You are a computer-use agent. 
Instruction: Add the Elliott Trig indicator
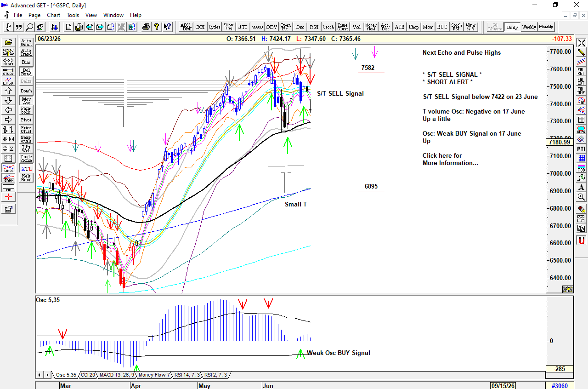tap(228, 27)
